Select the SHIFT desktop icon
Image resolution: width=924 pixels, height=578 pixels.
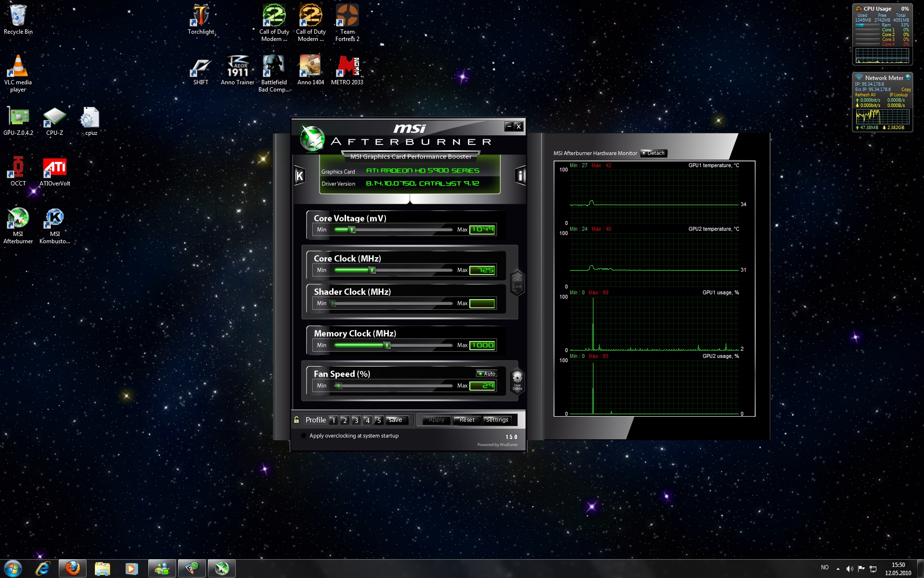201,70
